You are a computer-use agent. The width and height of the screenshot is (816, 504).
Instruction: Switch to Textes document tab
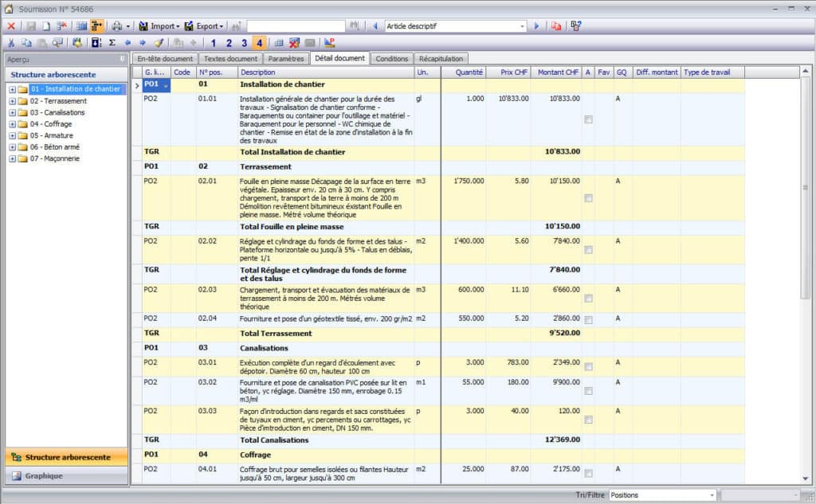[x=230, y=59]
